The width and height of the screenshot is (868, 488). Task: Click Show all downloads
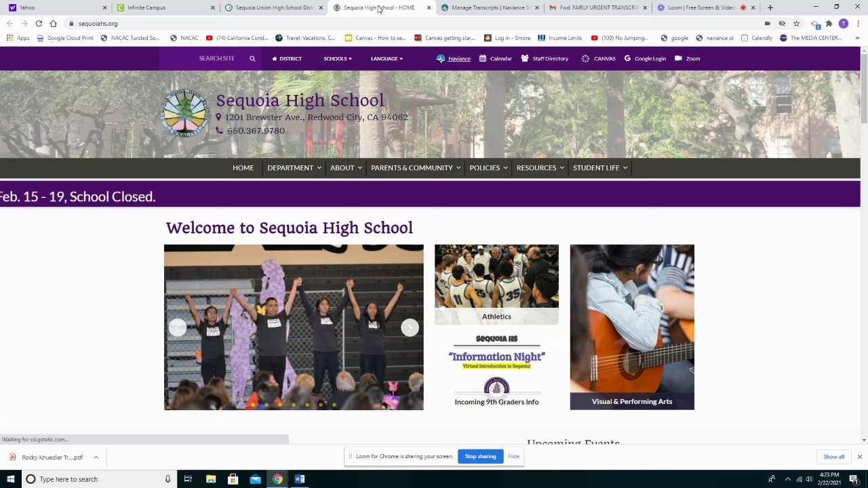click(x=833, y=457)
